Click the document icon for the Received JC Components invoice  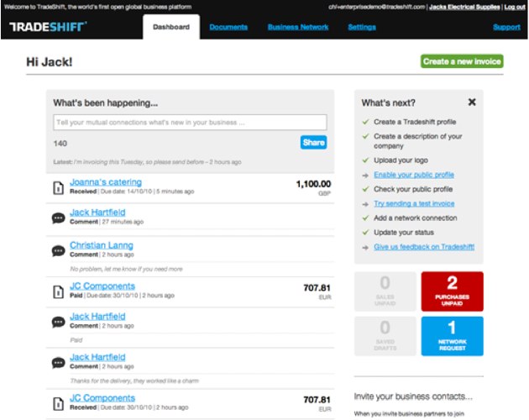click(x=59, y=403)
